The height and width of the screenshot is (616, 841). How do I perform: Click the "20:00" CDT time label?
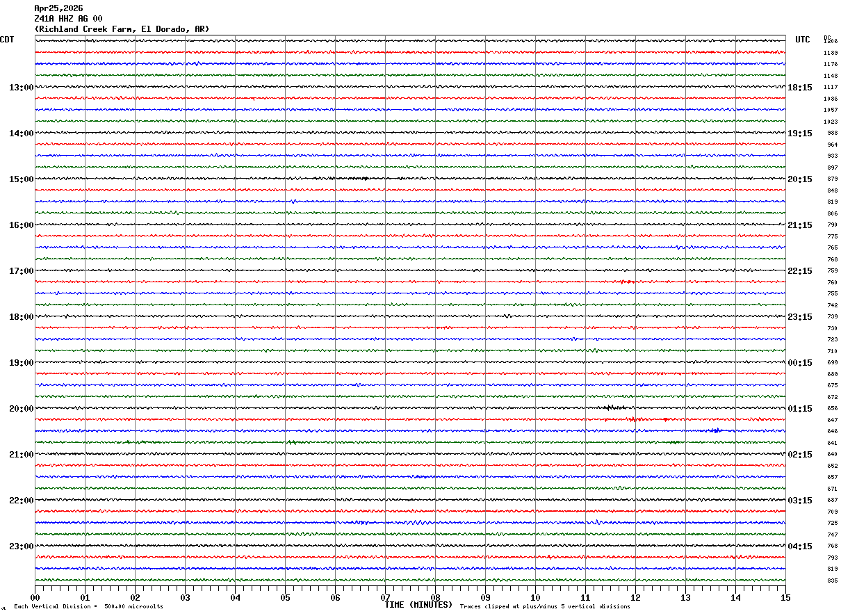coord(21,409)
